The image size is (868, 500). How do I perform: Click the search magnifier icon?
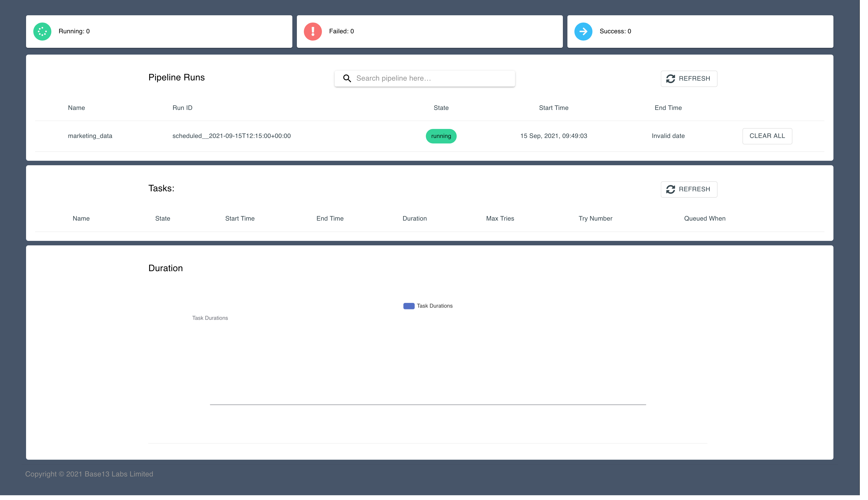click(x=347, y=78)
